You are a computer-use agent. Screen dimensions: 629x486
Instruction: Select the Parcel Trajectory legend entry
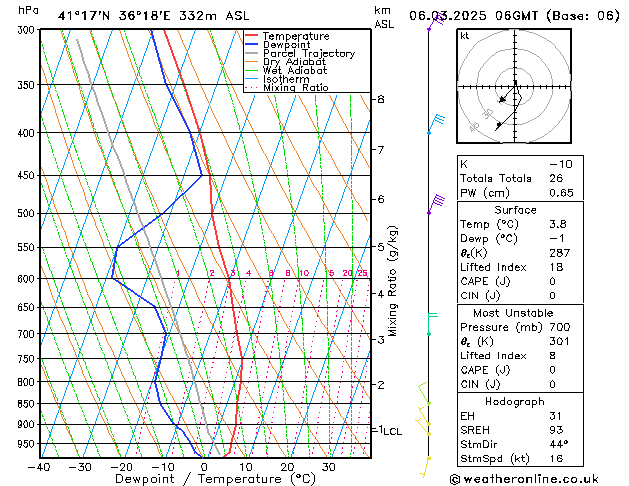point(308,53)
